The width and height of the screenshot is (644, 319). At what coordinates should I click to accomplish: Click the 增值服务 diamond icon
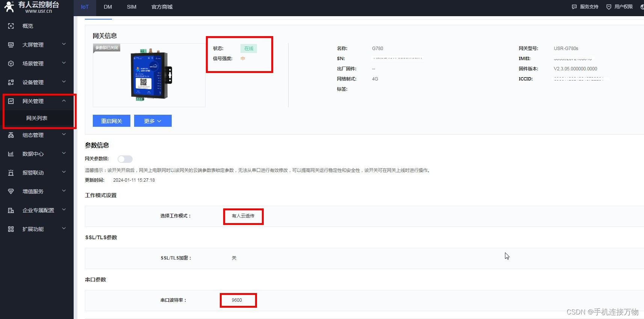11,191
